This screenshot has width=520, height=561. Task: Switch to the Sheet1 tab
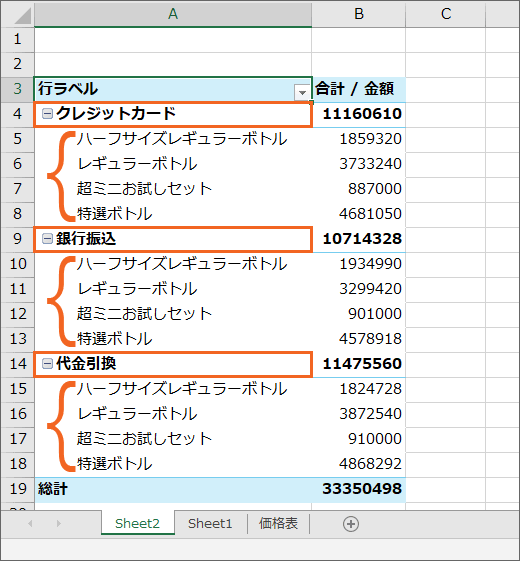point(210,524)
